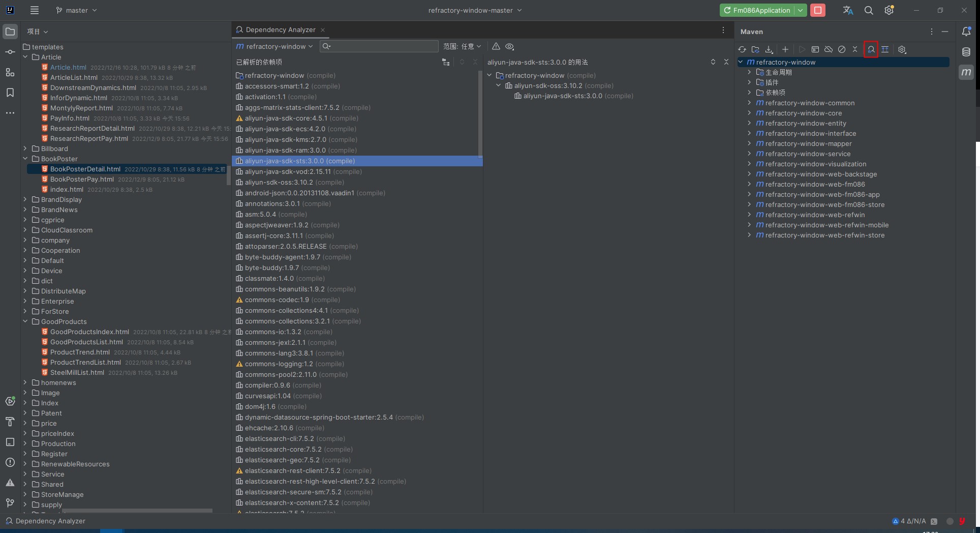The width and height of the screenshot is (980, 533).
Task: Click project tree horizontal scrollbar
Action: click(x=137, y=510)
